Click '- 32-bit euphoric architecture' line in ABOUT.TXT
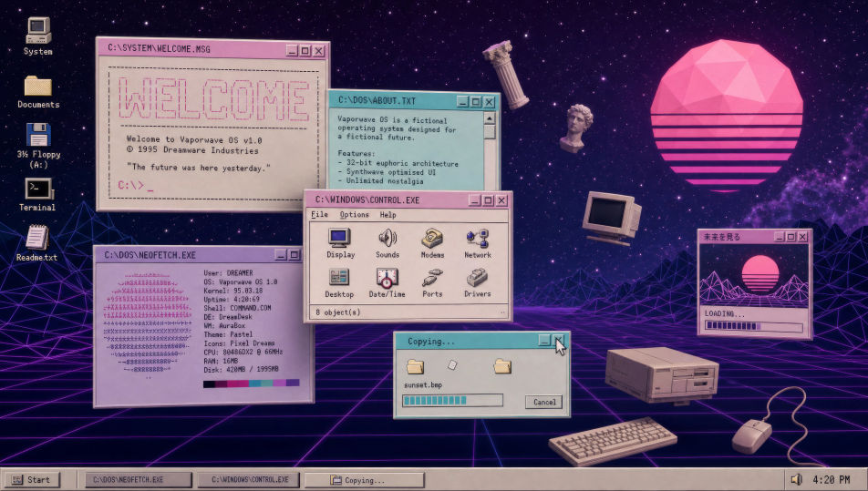 click(398, 164)
